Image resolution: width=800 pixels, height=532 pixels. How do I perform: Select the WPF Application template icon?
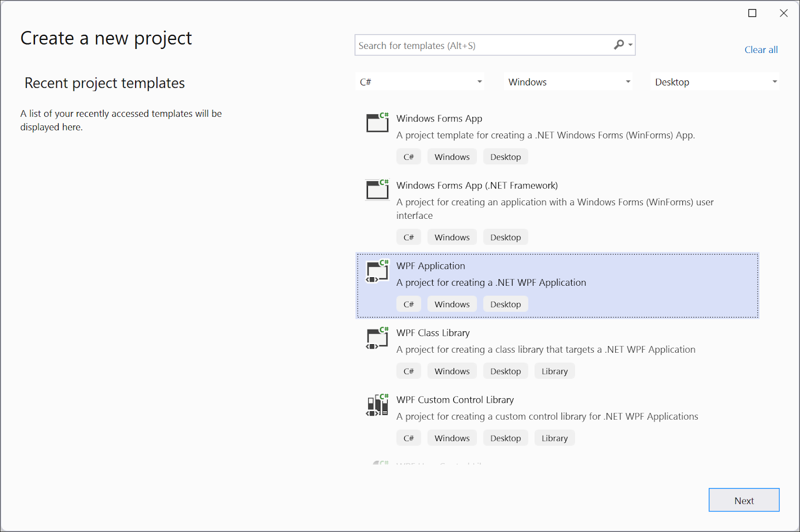377,271
